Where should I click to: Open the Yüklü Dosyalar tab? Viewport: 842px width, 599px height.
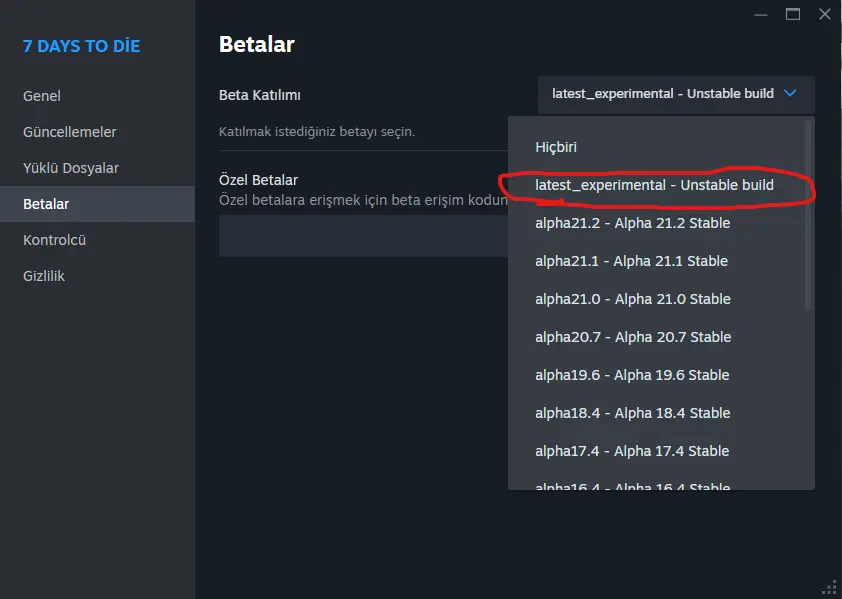tap(97, 168)
